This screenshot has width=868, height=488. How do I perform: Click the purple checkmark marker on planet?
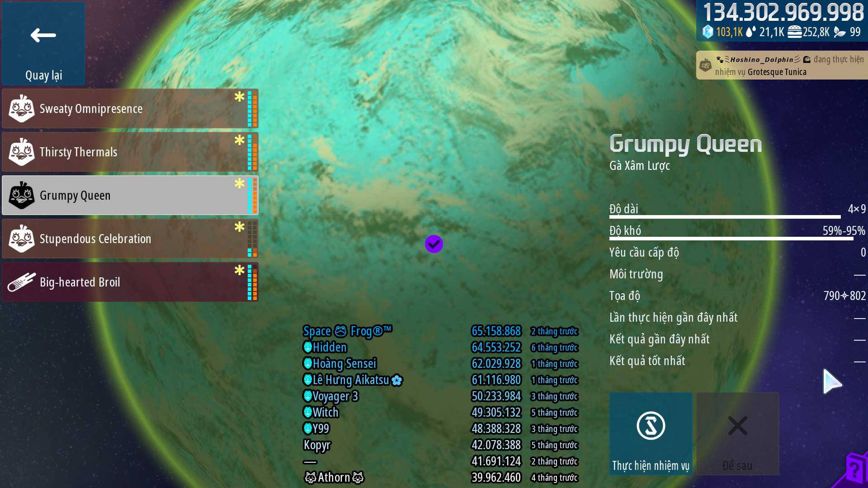point(434,244)
